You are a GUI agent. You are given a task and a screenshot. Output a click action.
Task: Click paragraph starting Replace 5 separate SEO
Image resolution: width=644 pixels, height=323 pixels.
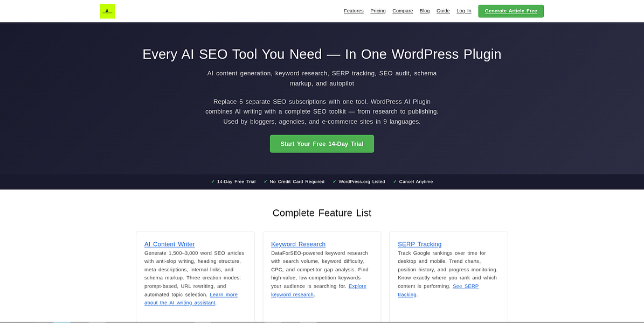(322, 111)
